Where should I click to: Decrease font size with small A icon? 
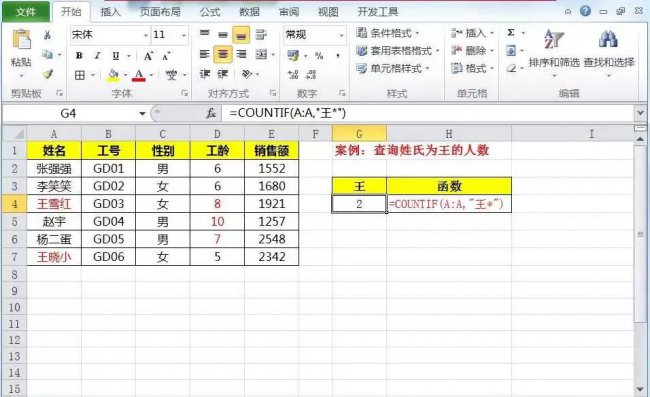coord(166,56)
